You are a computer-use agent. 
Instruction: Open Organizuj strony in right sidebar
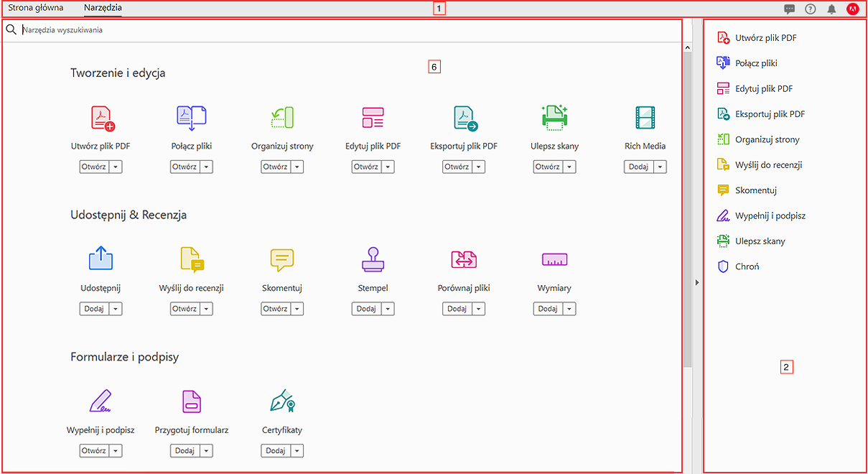pos(758,139)
